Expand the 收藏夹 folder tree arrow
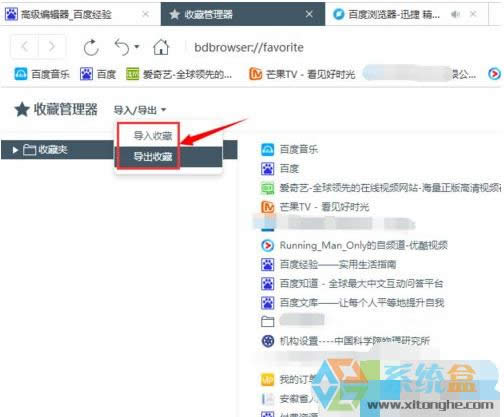504x417 pixels. coord(15,150)
